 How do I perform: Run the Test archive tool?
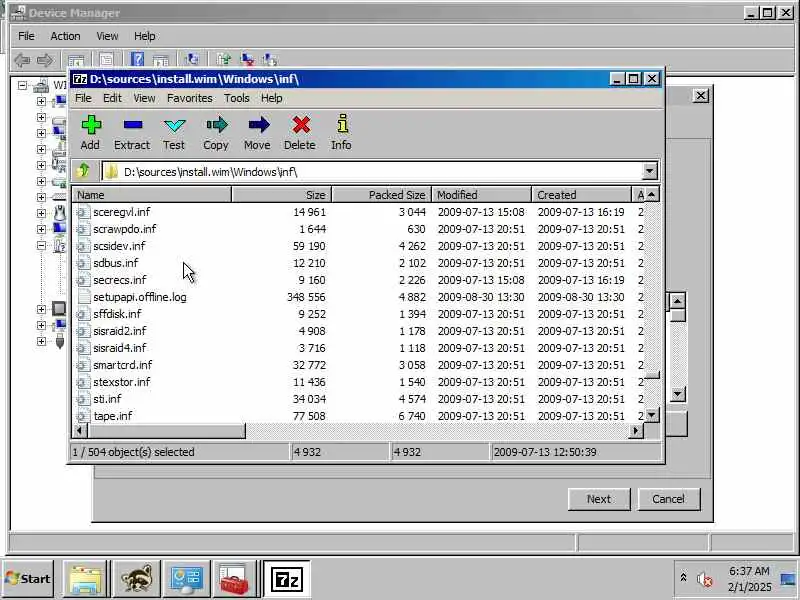(174, 125)
